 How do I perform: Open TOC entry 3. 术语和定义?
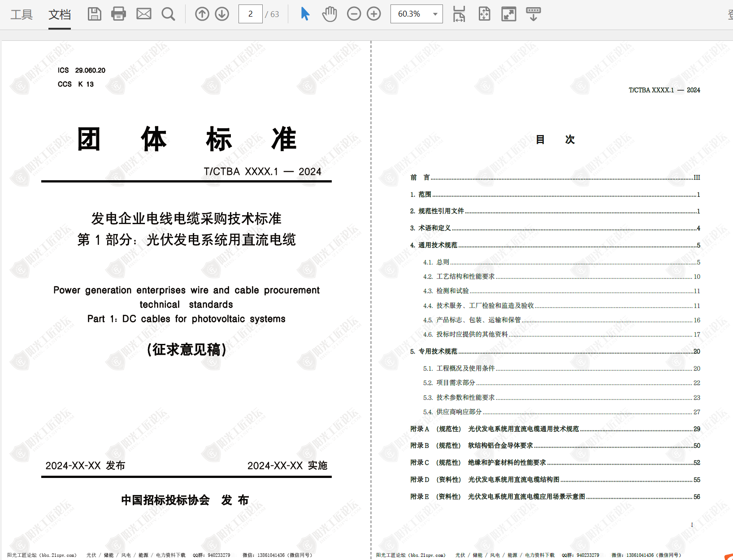point(555,228)
